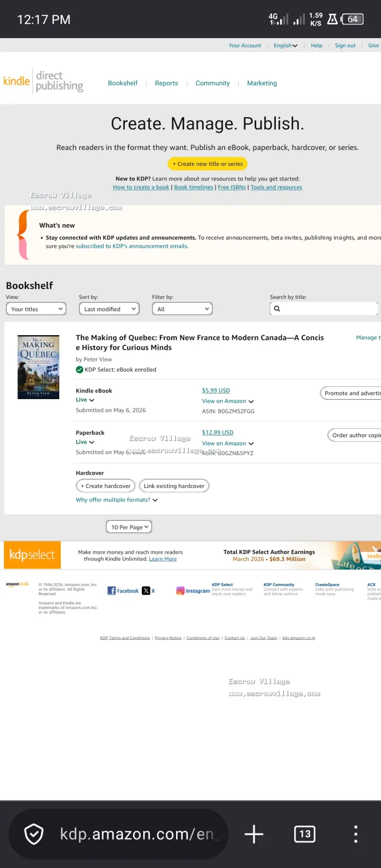This screenshot has height=868, width=381.
Task: Open 'The Making of Quebec' book title
Action: [x=200, y=342]
